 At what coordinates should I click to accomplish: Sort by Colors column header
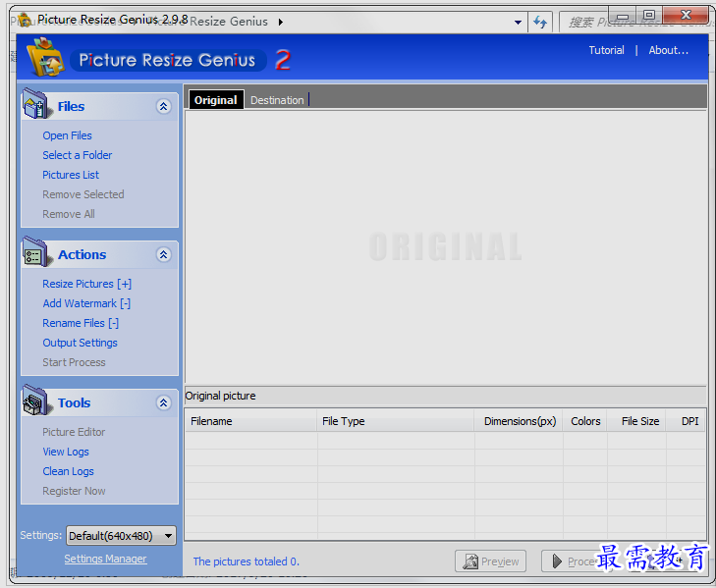pos(585,421)
